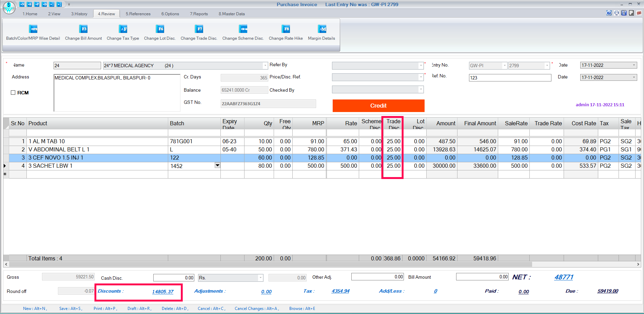
Task: Click Change Scheme Disc. icon
Action: (x=243, y=29)
